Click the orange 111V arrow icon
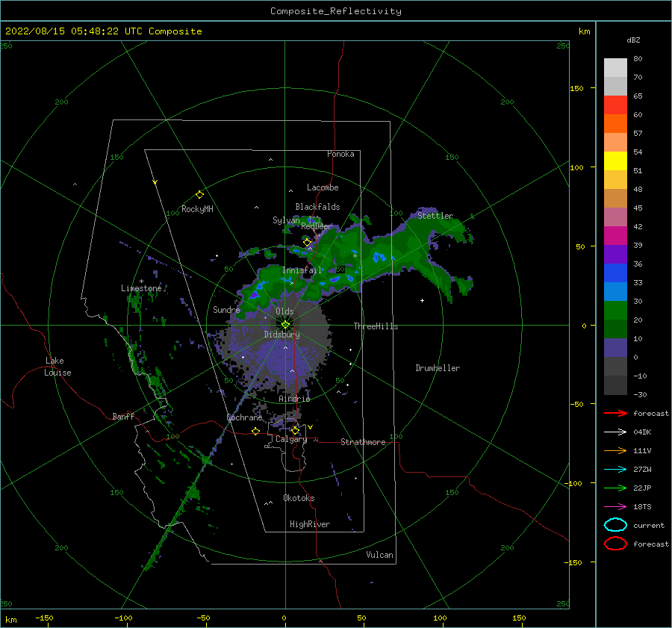Image resolution: width=672 pixels, height=628 pixels. coord(615,450)
